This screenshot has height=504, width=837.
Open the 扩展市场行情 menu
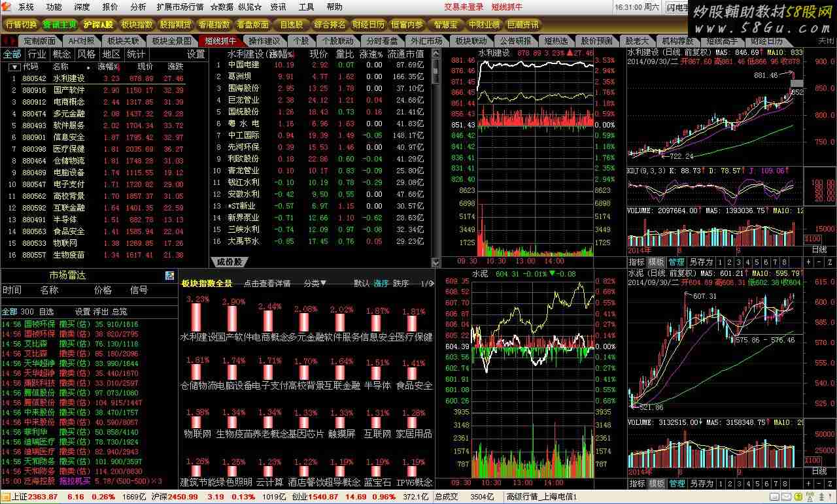tap(180, 7)
